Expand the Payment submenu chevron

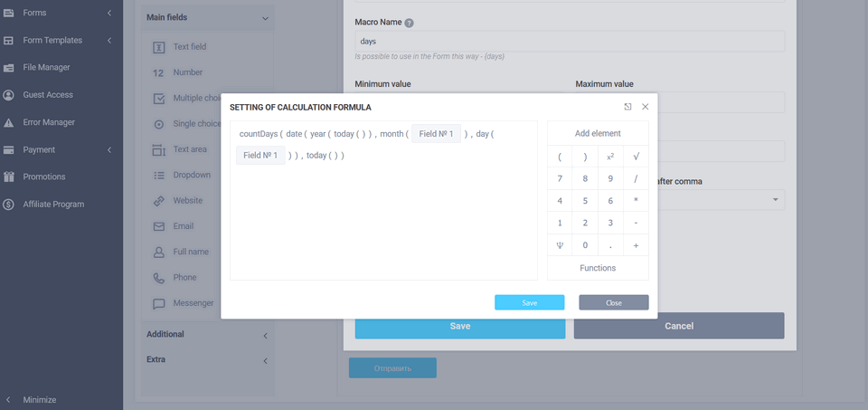109,149
